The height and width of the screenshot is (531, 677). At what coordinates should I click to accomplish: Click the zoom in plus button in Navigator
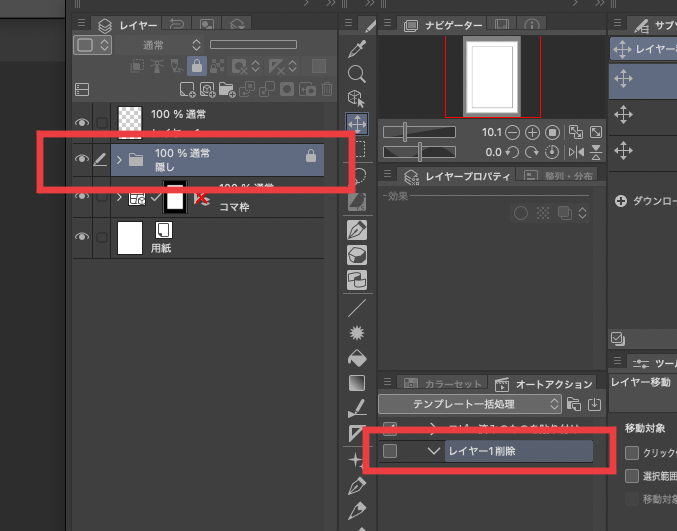(x=532, y=132)
